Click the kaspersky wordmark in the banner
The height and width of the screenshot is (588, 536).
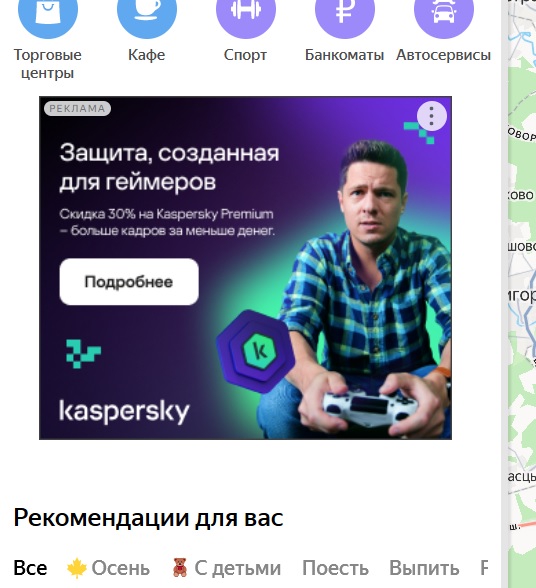click(124, 412)
